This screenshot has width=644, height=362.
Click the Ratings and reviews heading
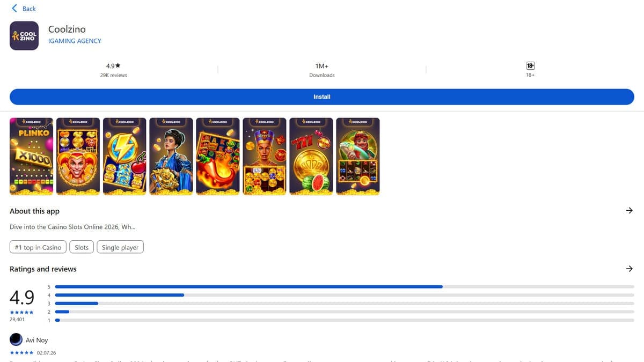tap(43, 269)
